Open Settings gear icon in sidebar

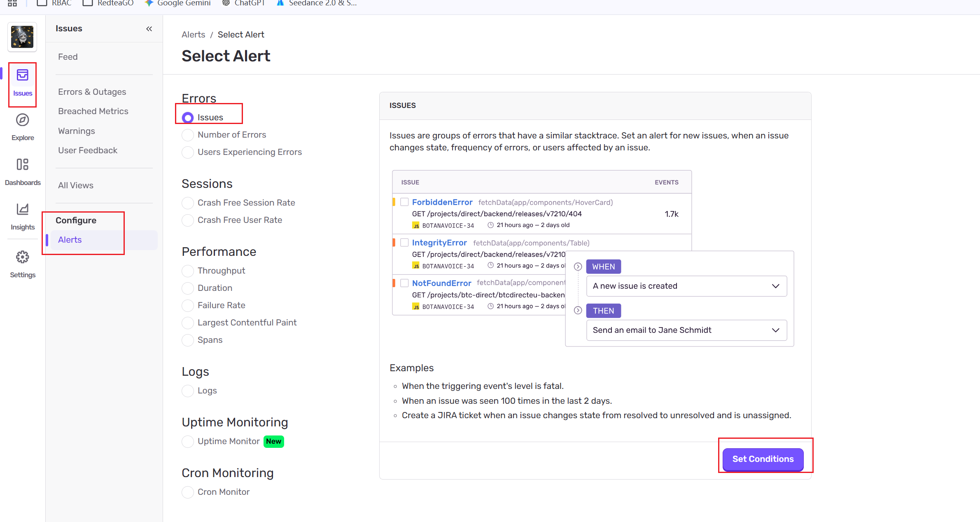22,257
